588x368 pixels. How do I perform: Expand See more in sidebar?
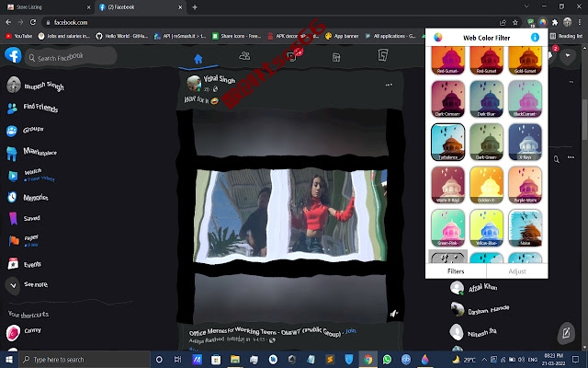28,284
